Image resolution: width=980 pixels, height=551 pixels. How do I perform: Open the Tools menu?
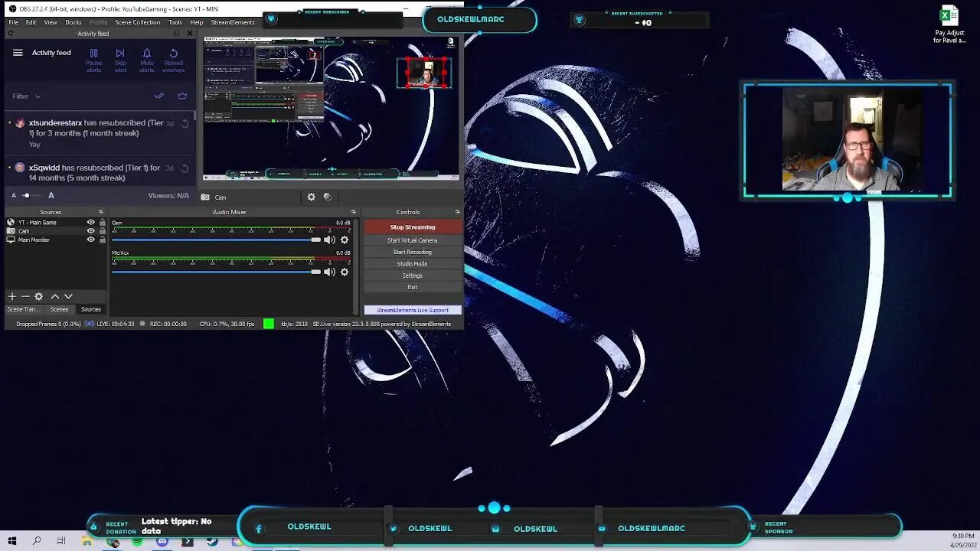click(175, 22)
